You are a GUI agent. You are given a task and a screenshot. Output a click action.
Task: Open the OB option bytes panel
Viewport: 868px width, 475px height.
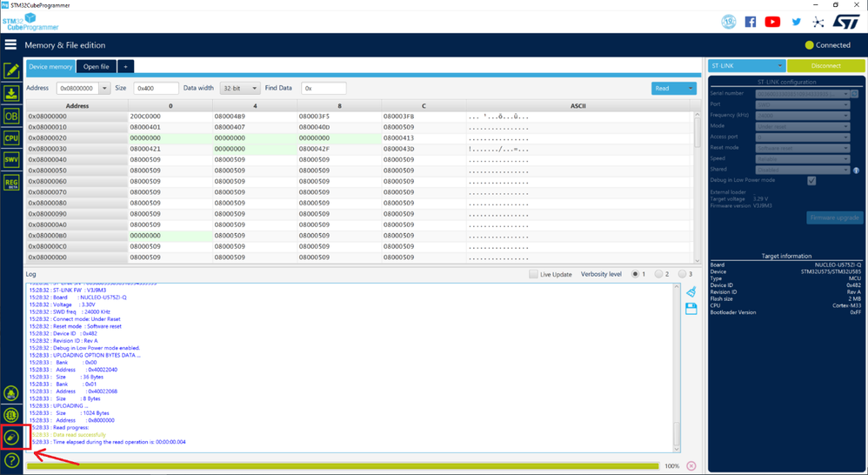click(11, 116)
